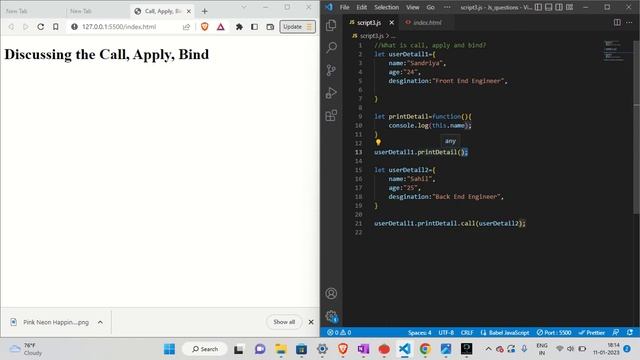Open More Actions ellipsis in editor tab bar

(629, 22)
